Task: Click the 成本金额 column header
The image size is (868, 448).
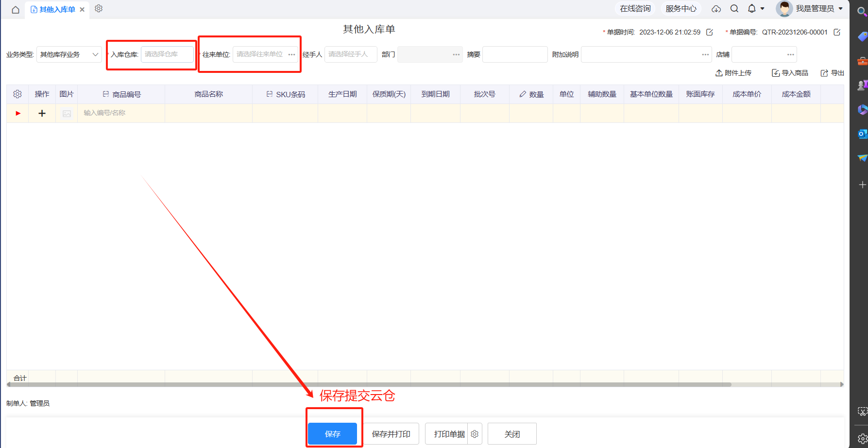Action: point(796,94)
